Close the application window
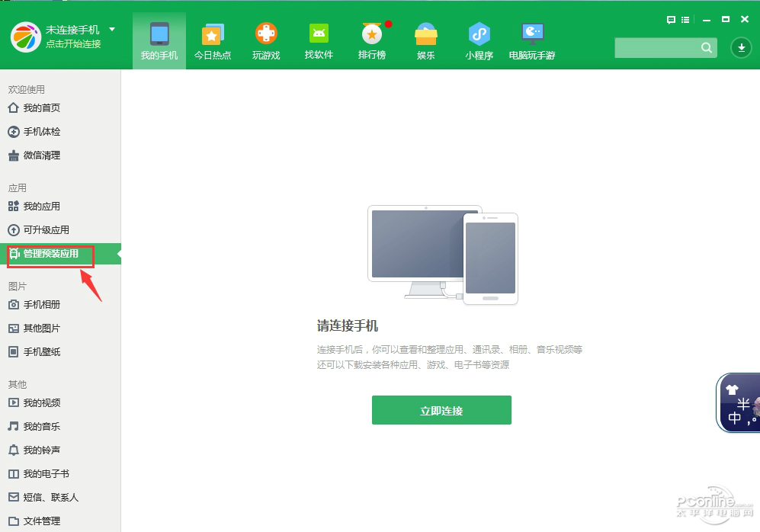 745,19
